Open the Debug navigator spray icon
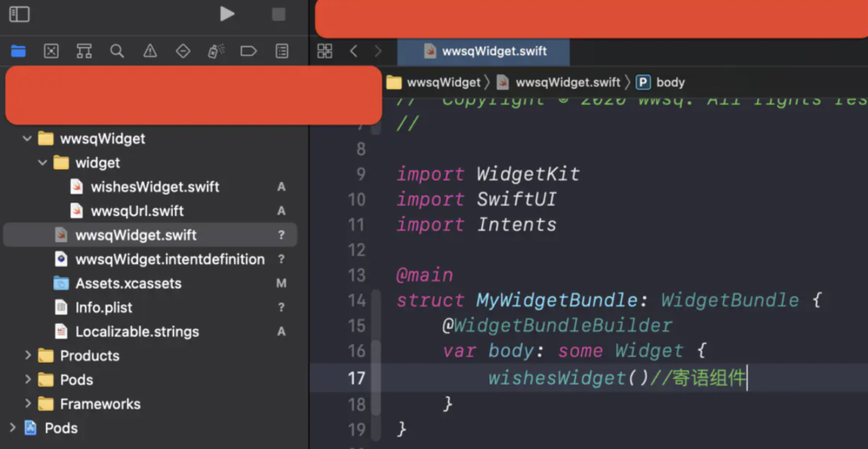This screenshot has width=868, height=449. pyautogui.click(x=216, y=52)
